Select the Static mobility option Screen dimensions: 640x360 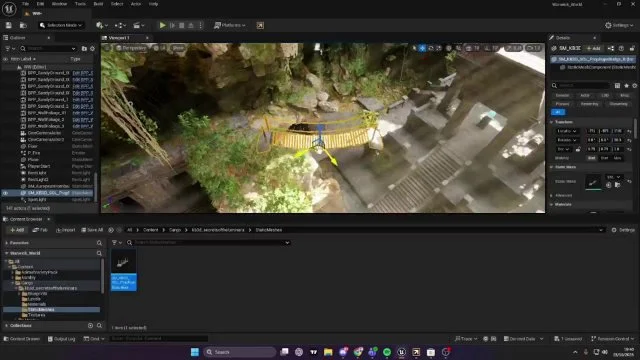[x=591, y=158]
